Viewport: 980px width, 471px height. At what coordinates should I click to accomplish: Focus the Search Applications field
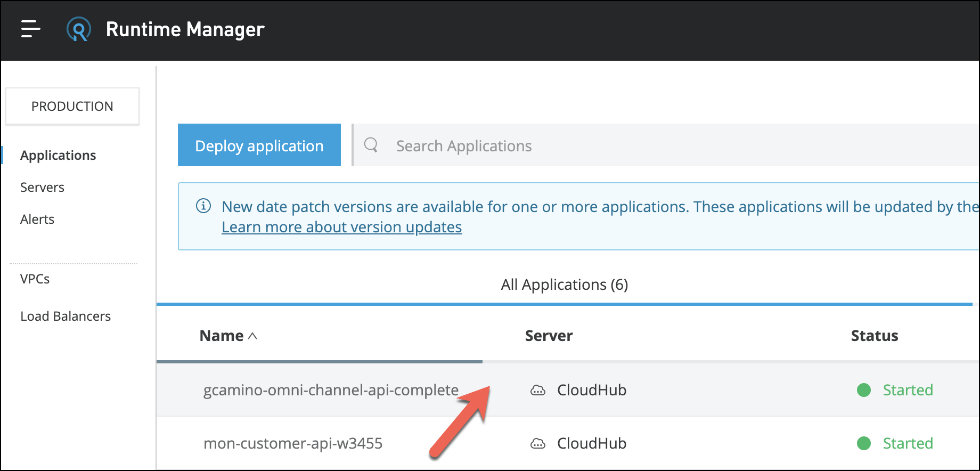pos(666,145)
